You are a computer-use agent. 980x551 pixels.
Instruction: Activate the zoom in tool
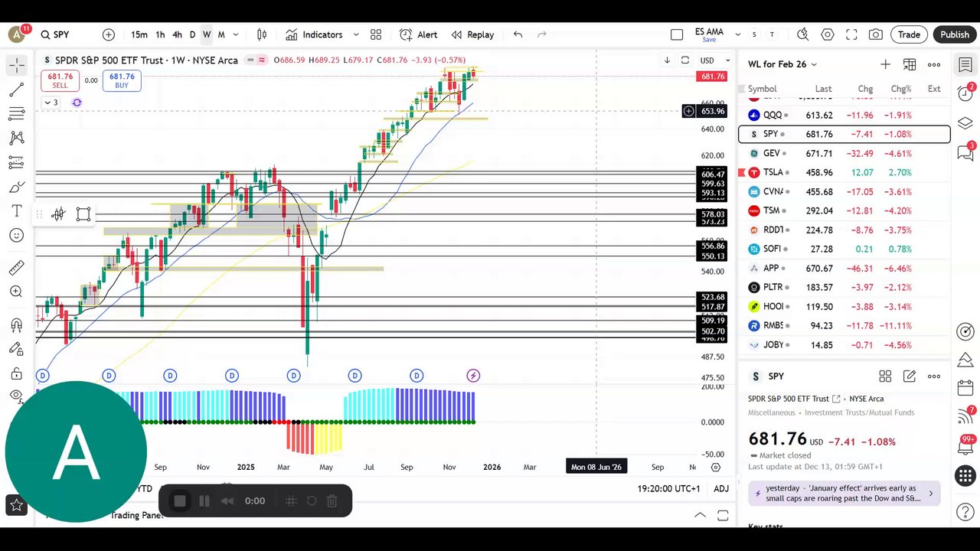click(16, 292)
